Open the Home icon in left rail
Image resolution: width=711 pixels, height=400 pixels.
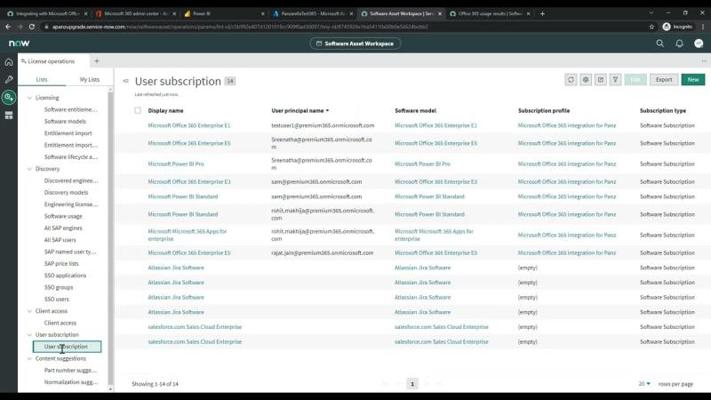(x=9, y=62)
